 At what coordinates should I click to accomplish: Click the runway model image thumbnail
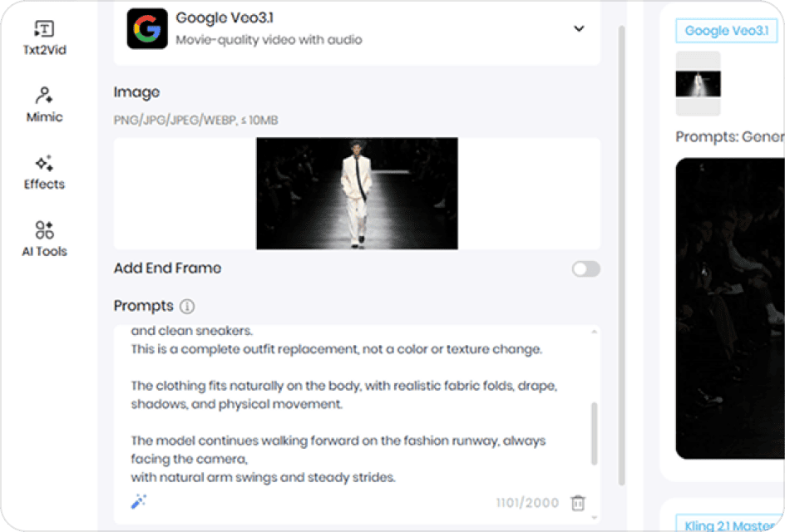click(357, 194)
